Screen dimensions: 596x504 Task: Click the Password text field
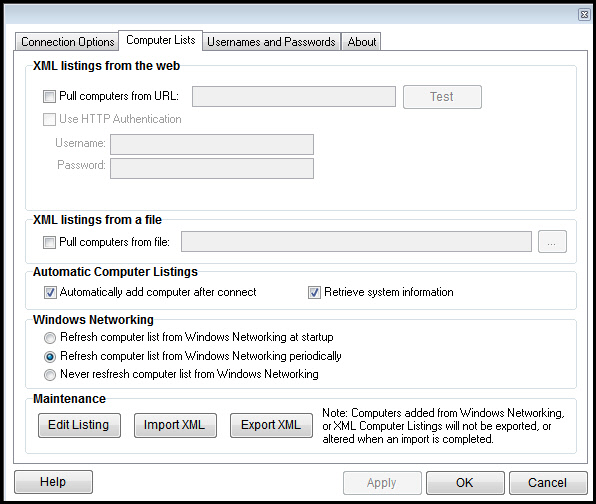212,168
